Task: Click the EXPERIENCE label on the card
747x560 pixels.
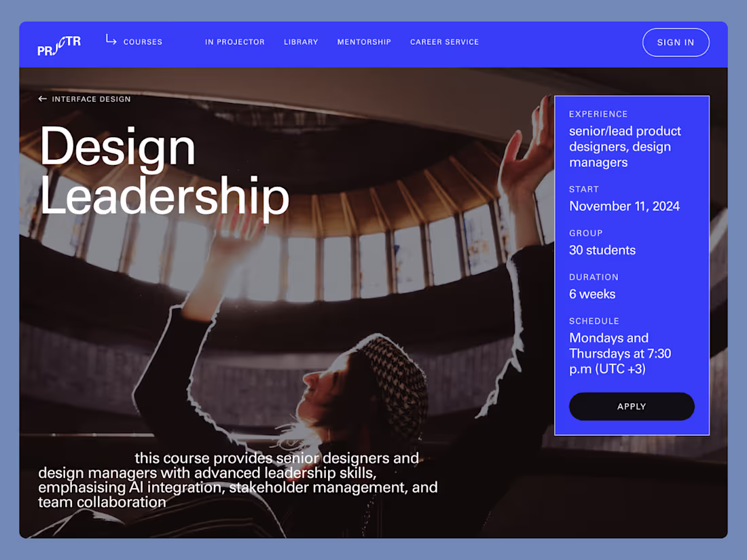Action: 598,114
